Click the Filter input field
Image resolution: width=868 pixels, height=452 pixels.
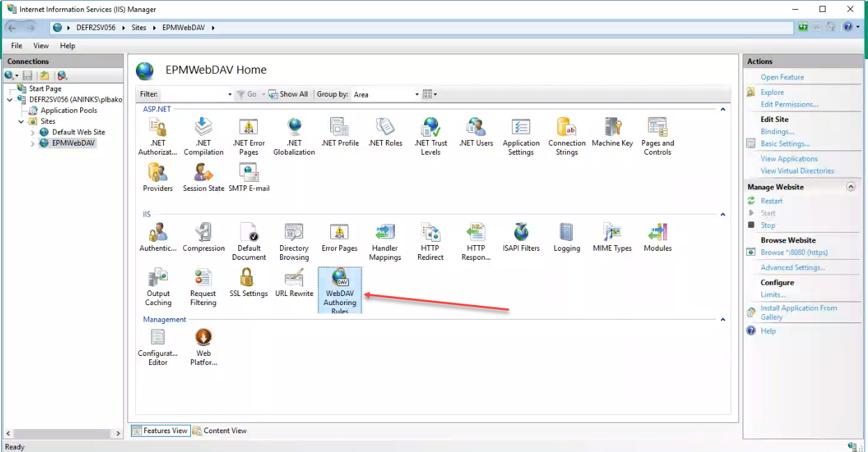(194, 94)
